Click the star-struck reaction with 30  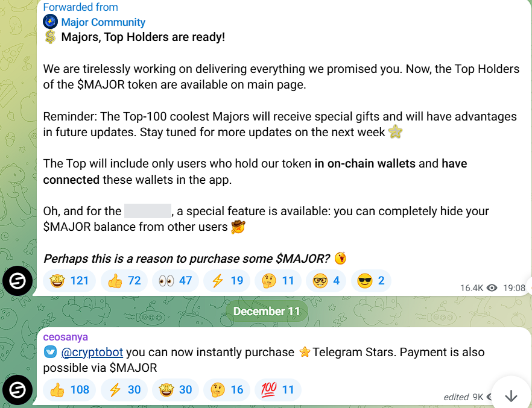(x=176, y=390)
